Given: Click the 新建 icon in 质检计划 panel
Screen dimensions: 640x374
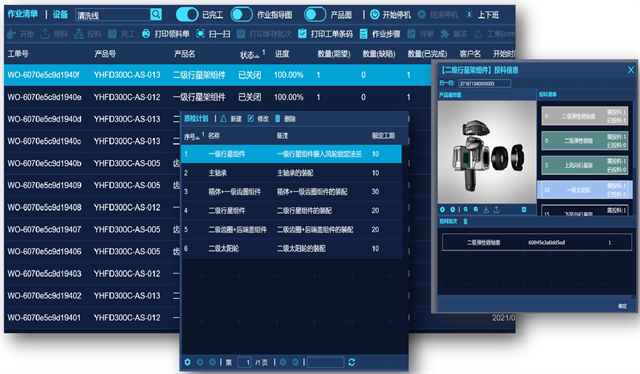Looking at the screenshot, I should [x=223, y=119].
